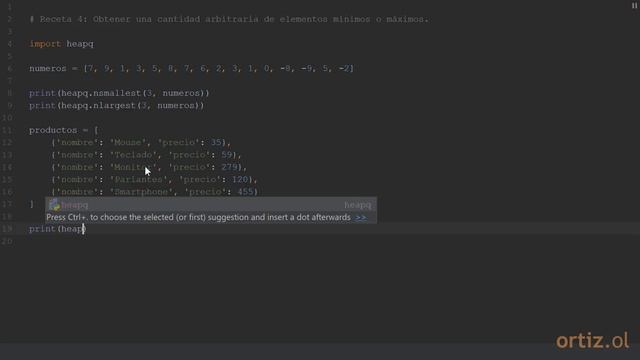Click the pause icon in top-right corner
640x360 pixels.
634,6
